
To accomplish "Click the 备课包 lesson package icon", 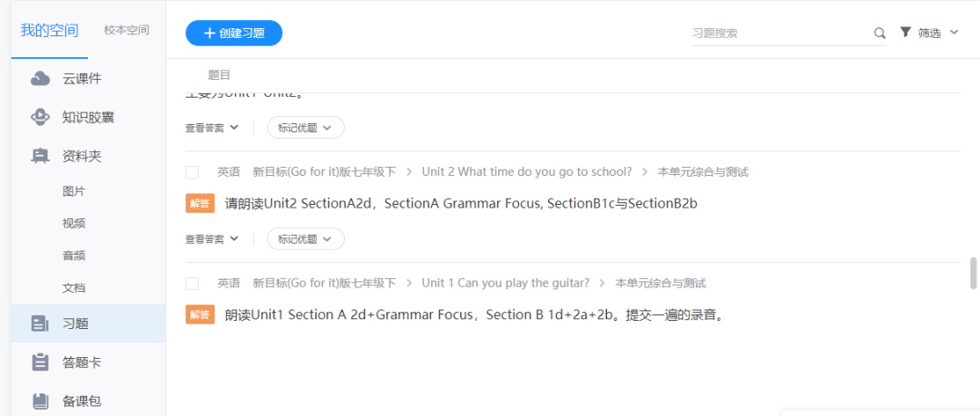I will 40,401.
